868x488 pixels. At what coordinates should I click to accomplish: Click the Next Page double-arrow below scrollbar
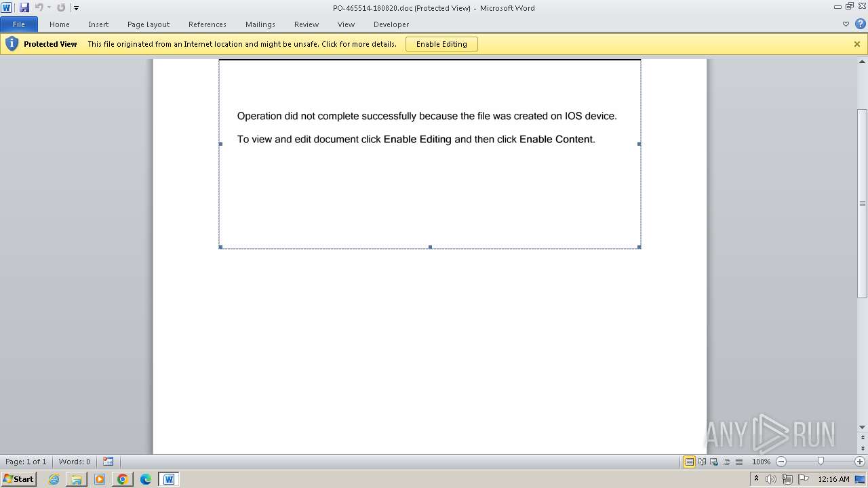[863, 449]
